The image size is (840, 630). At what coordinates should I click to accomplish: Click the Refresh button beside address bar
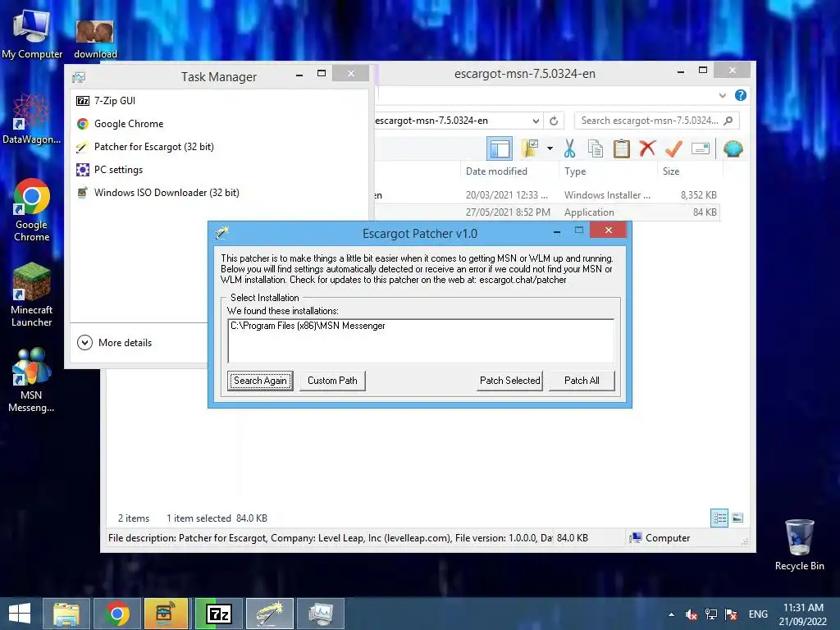pos(554,121)
